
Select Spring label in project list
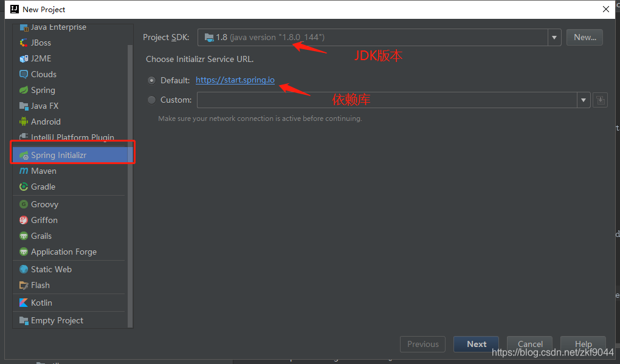click(43, 90)
